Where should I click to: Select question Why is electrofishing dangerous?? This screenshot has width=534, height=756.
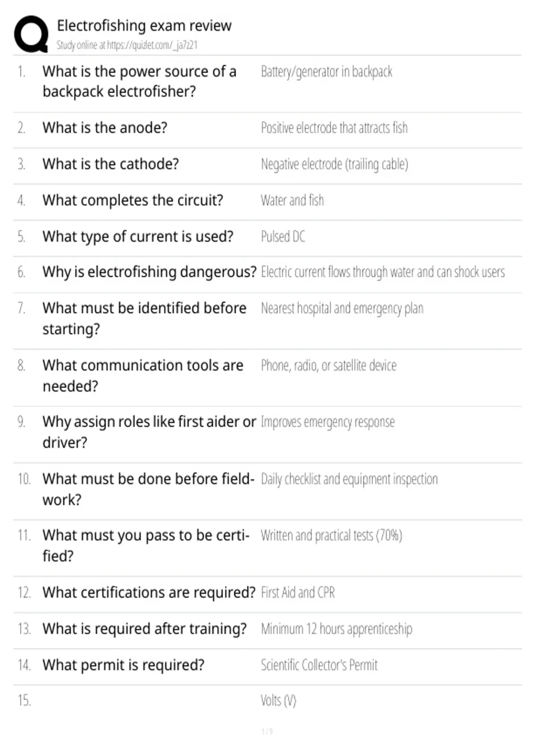pos(150,272)
